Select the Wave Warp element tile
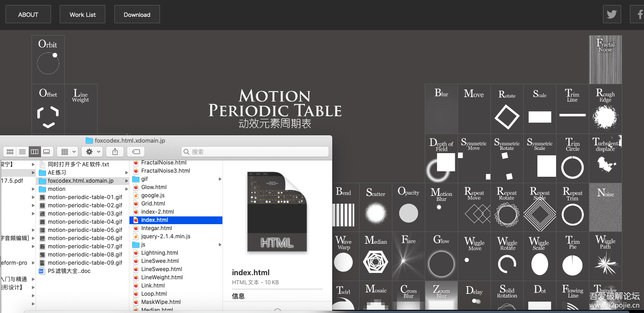Image resolution: width=644 pixels, height=313 pixels. [x=346, y=256]
